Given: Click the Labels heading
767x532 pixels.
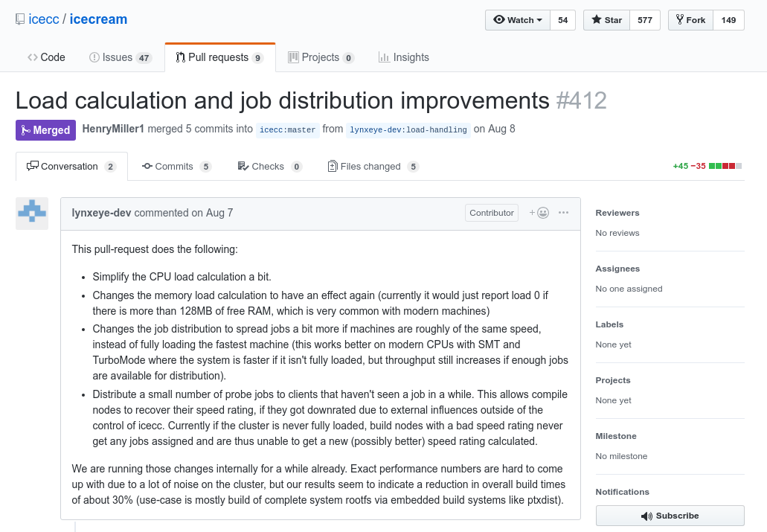Looking at the screenshot, I should (x=609, y=324).
